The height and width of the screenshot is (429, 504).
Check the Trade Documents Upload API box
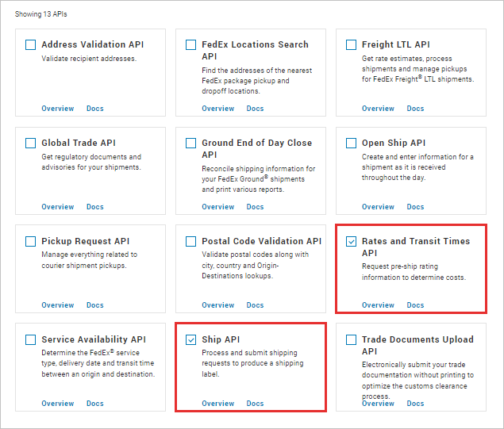[352, 340]
